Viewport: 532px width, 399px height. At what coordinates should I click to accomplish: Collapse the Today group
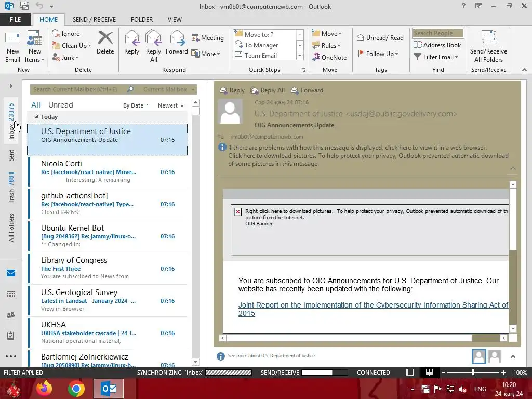point(36,117)
